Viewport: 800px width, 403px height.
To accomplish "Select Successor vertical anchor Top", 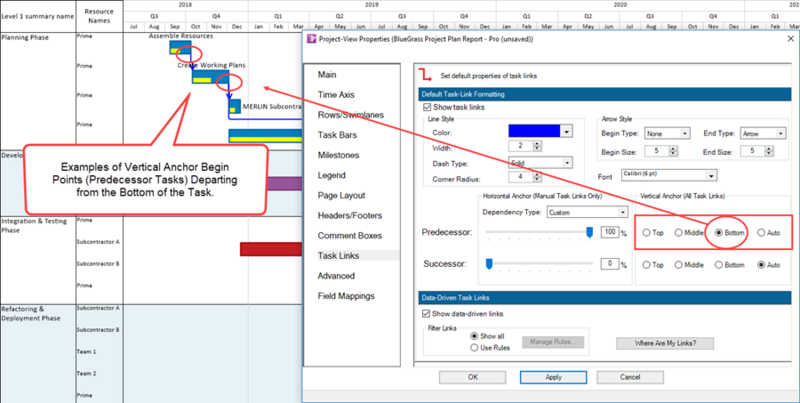I will click(646, 265).
